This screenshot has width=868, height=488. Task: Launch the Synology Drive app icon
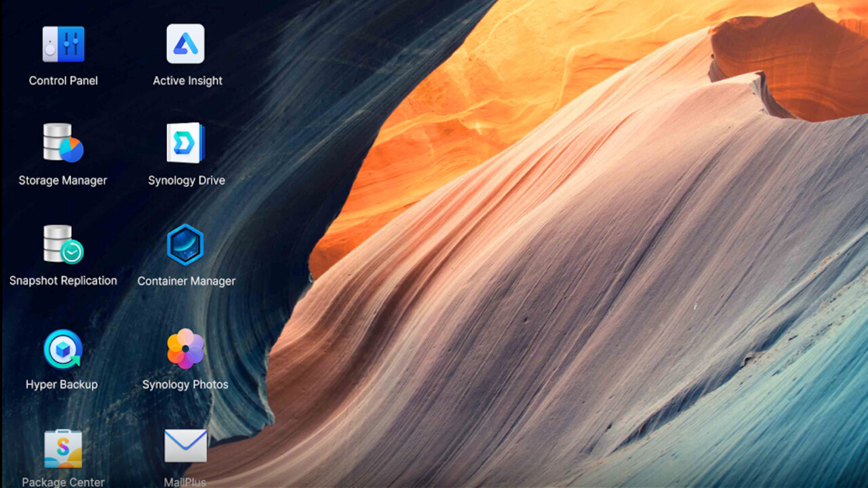(x=186, y=143)
